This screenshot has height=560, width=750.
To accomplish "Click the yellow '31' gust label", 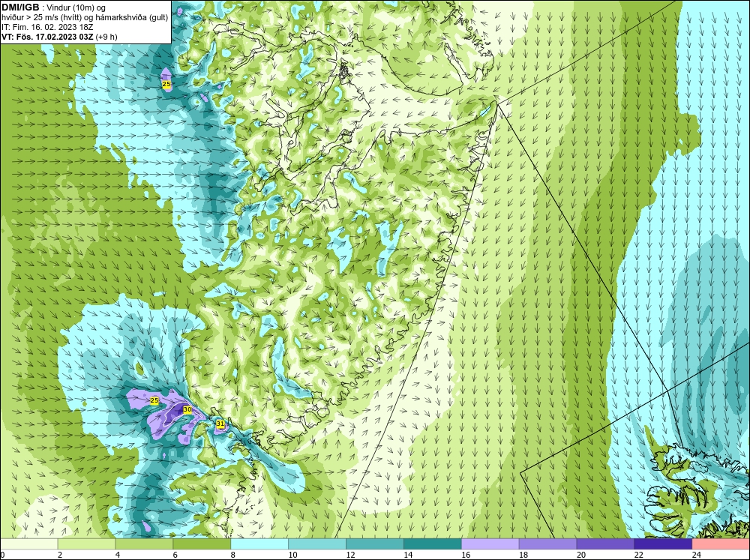I will (220, 424).
